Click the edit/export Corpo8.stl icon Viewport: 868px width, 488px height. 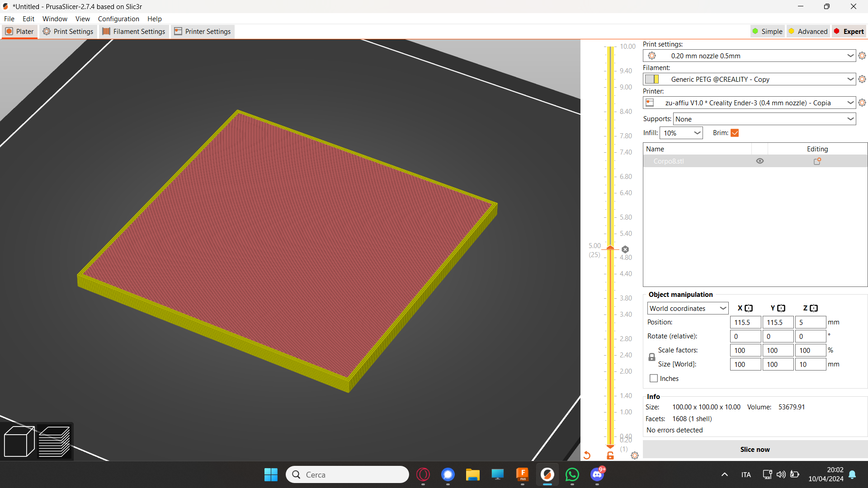[x=817, y=161]
